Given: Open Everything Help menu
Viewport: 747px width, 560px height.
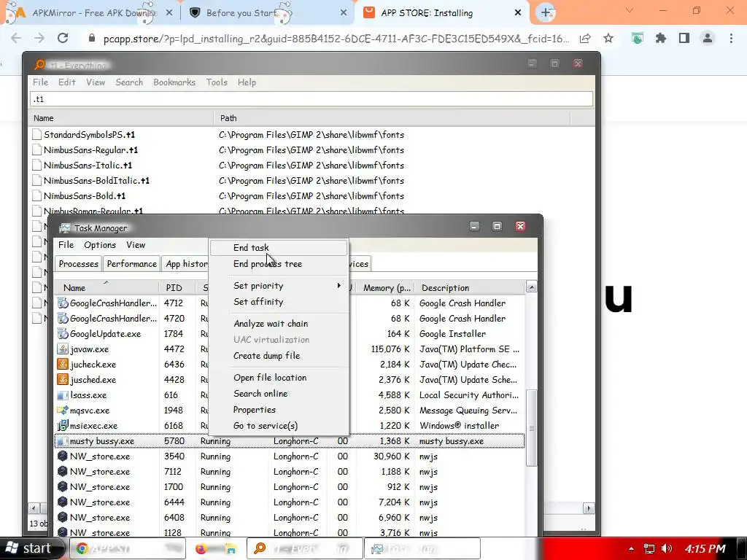Looking at the screenshot, I should pos(247,82).
